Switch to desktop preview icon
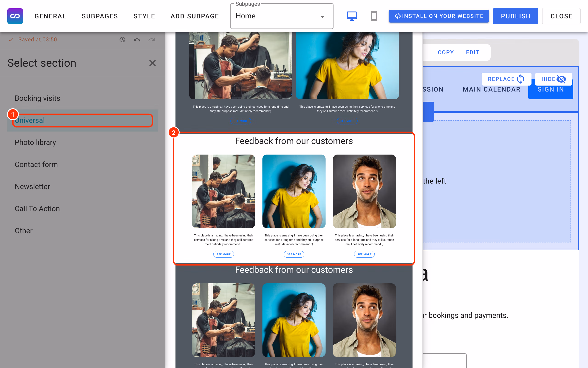This screenshot has width=588, height=368. point(352,16)
